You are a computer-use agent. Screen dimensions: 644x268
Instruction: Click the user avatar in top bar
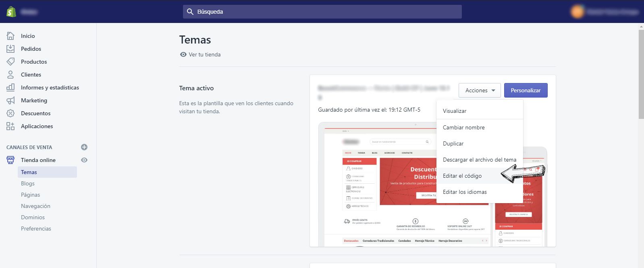[577, 12]
